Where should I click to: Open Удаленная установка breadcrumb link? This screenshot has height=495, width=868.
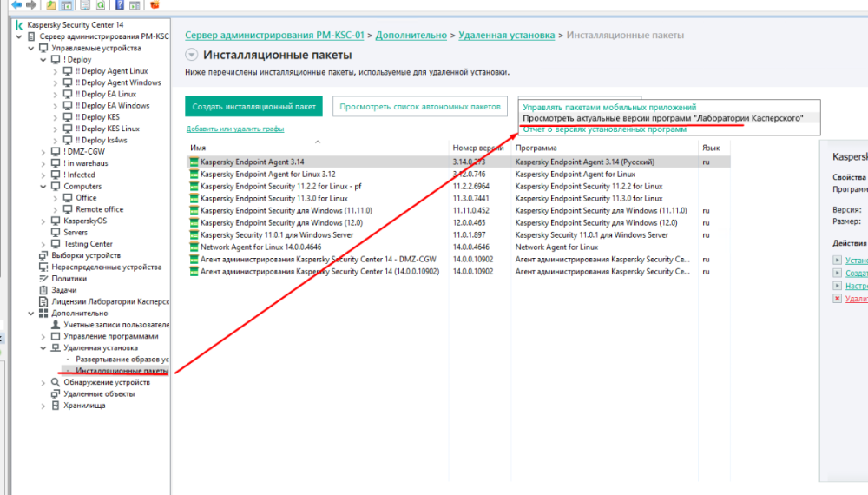point(506,36)
